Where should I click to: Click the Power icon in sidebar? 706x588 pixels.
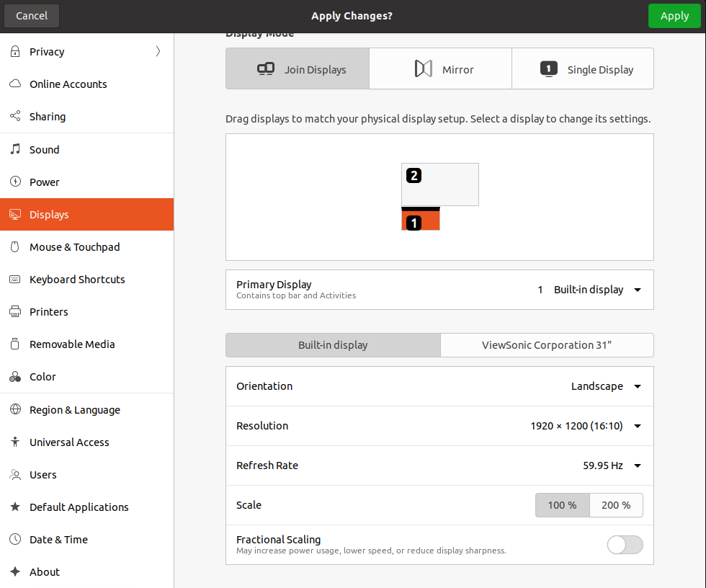(15, 182)
